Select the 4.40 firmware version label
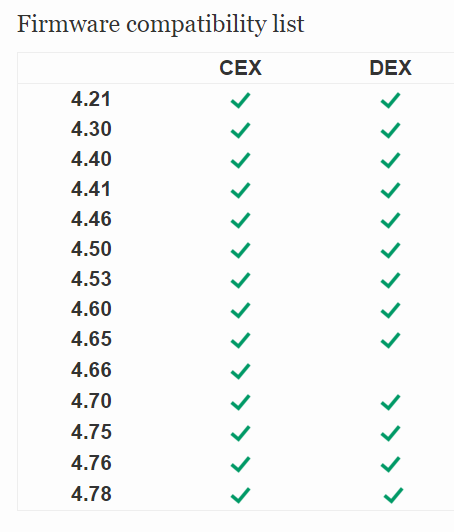The width and height of the screenshot is (454, 532). (91, 159)
